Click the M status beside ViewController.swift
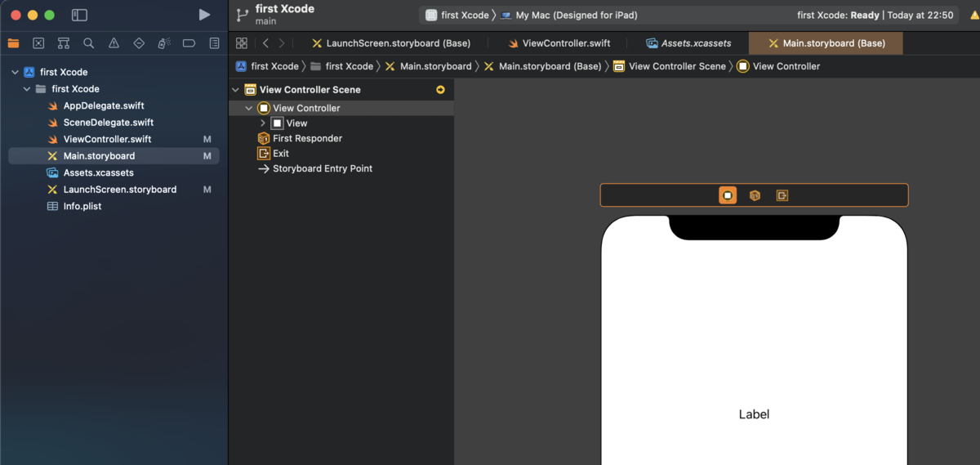Viewport: 980px width, 465px height. (x=207, y=139)
